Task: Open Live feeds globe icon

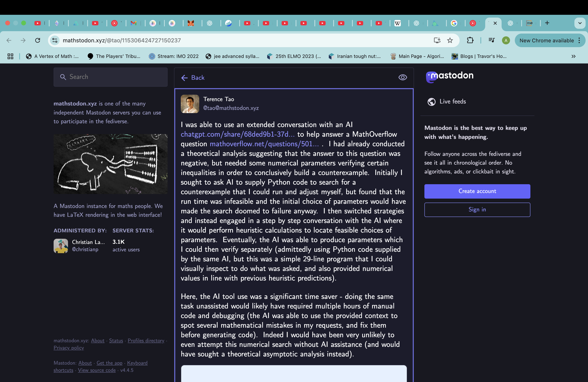Action: tap(431, 102)
